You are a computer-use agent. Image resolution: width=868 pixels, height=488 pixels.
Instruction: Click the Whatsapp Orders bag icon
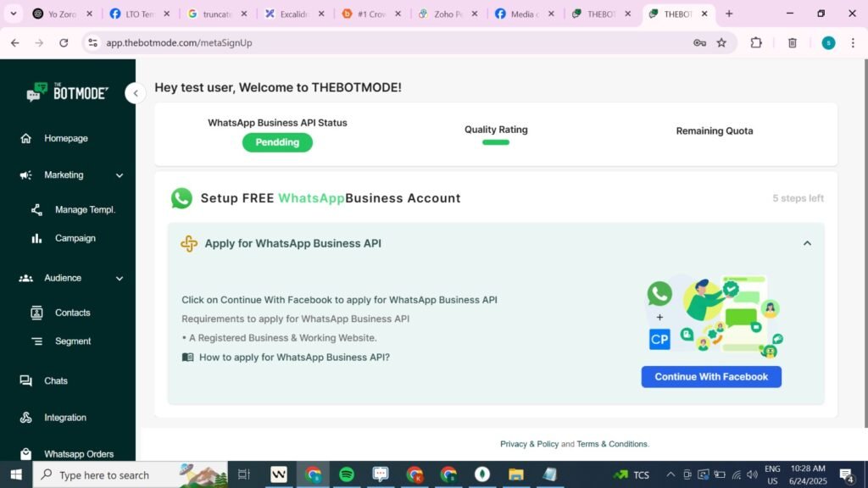click(26, 454)
